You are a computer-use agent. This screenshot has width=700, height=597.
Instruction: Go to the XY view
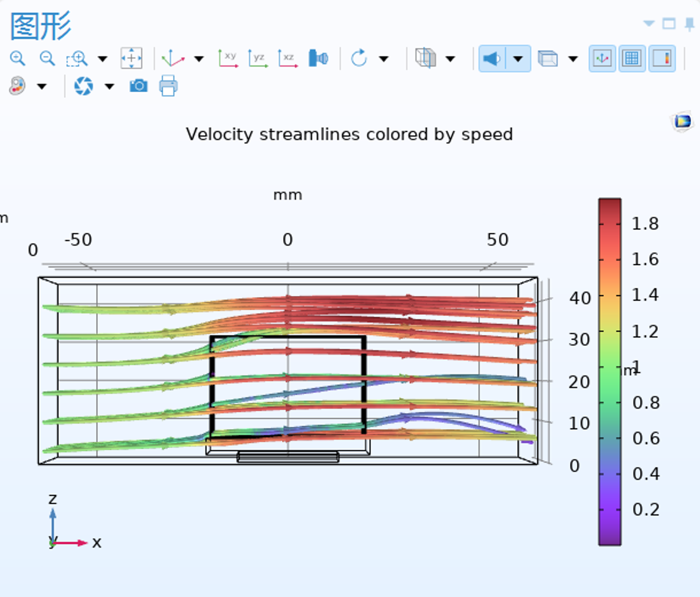[228, 58]
